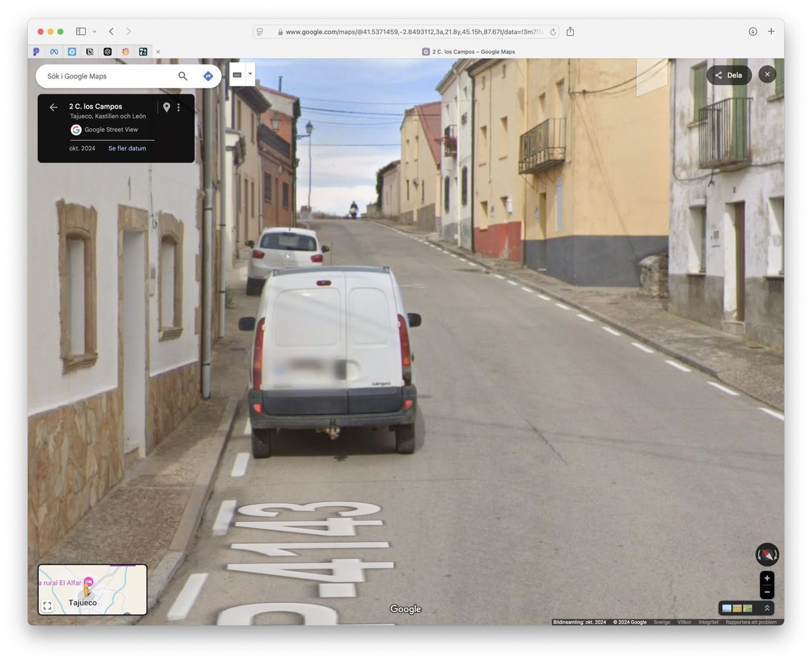Zoom in with the plus button
Viewport: 812px width, 662px height.
(767, 578)
